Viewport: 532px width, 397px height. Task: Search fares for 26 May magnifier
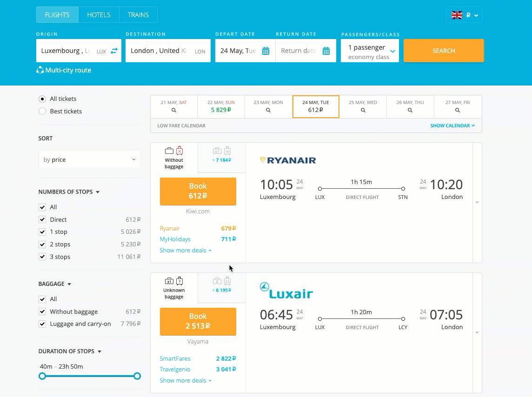410,110
